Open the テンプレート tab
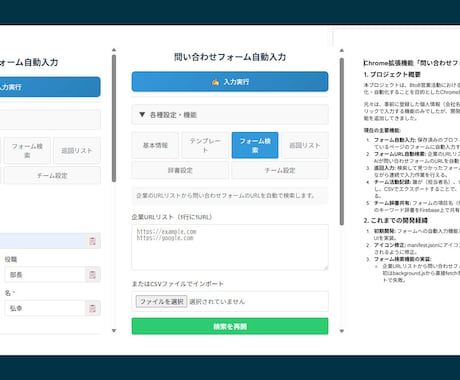The image size is (460, 380). (x=205, y=145)
